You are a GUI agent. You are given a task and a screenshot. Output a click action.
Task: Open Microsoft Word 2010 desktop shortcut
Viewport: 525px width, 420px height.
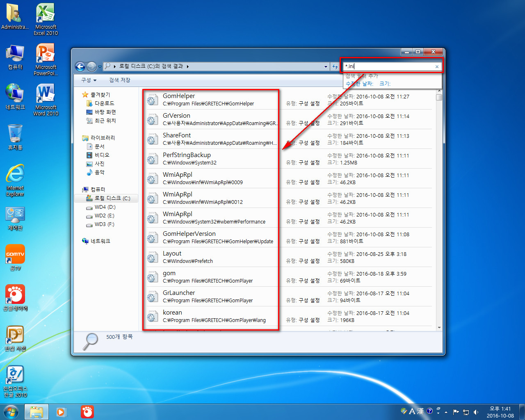(46, 100)
